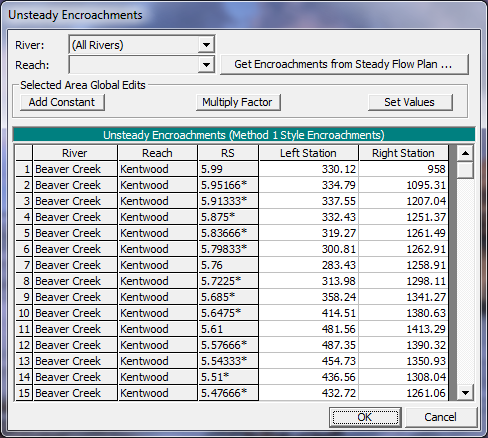Open the Reach dropdown list
Screen dimensions: 488x438
[206, 65]
